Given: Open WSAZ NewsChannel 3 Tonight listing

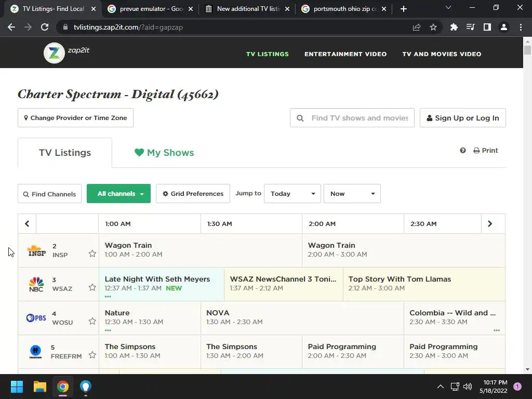Looking at the screenshot, I should point(284,284).
